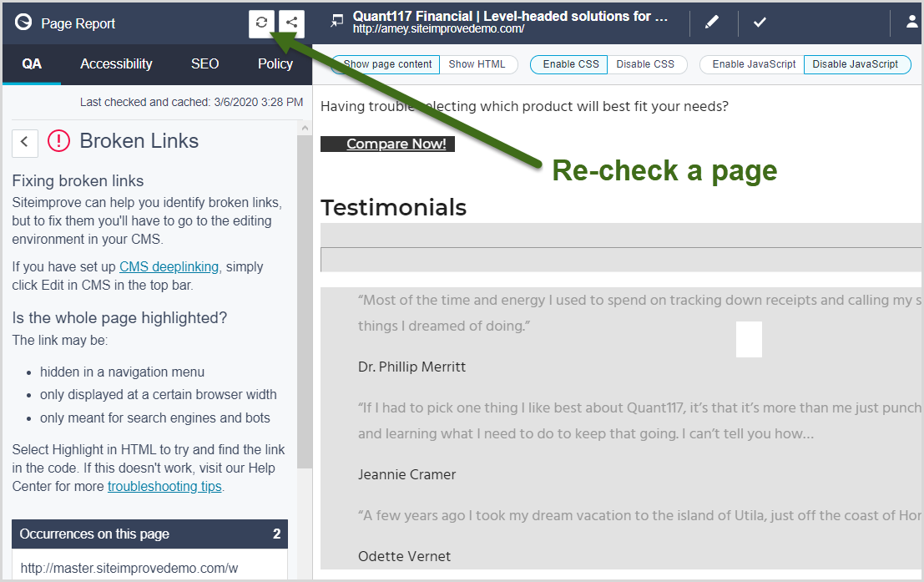Click the red Broken Links alert icon
The width and height of the screenshot is (924, 582).
tap(58, 141)
